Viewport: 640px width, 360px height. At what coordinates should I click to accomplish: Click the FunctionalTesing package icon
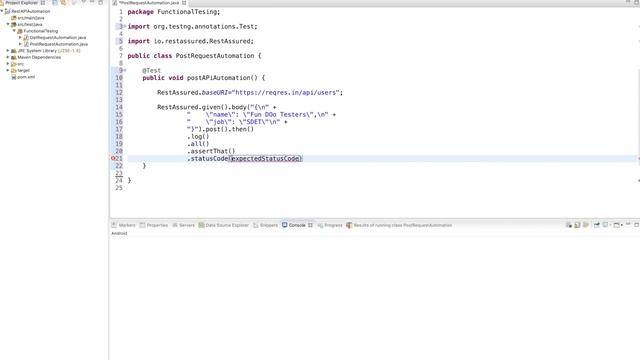(20, 31)
